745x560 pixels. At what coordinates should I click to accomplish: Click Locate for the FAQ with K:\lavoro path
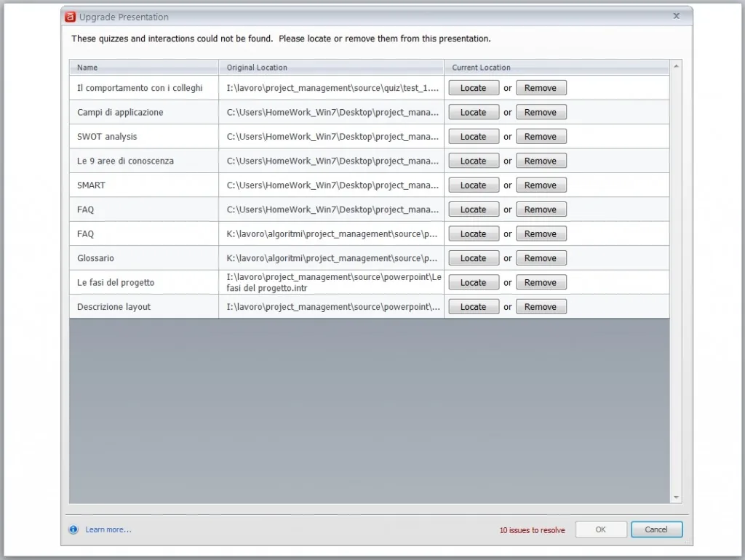coord(473,233)
